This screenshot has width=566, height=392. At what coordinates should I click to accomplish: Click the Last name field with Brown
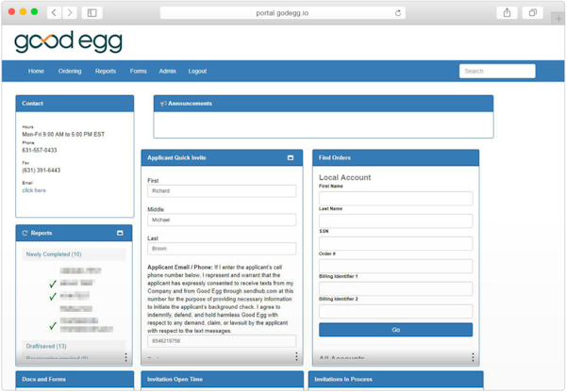[x=222, y=249]
